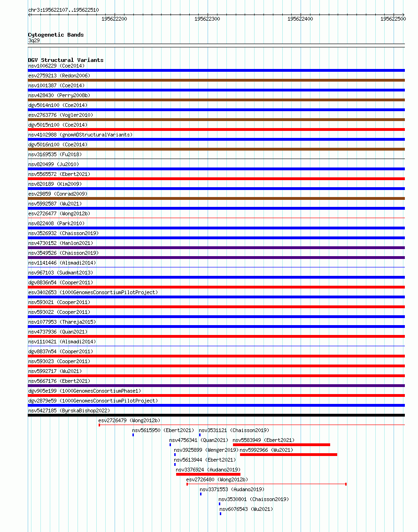The image size is (418, 532).
Task: Click the nsv3549526 (Chaisson2019) label
Action: [x=63, y=253]
